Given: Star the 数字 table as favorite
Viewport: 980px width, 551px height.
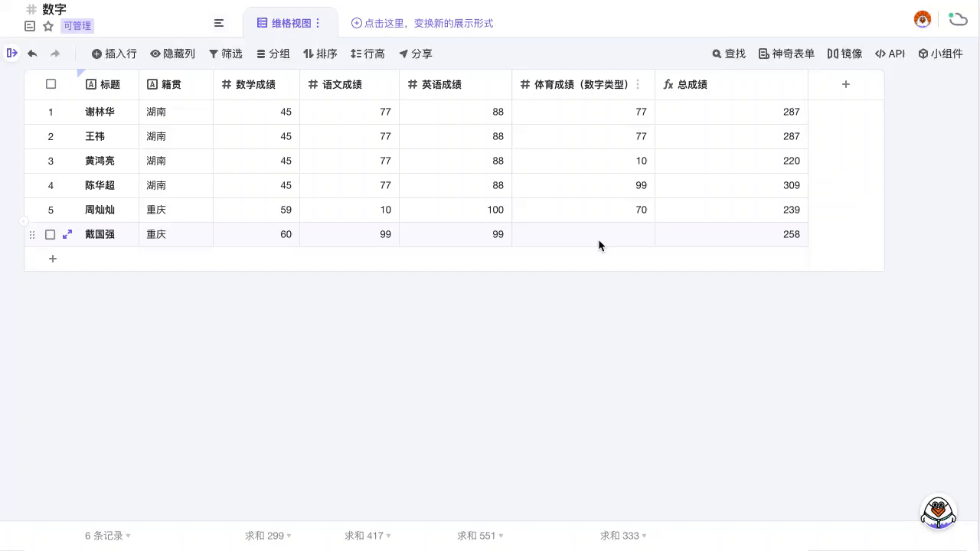Looking at the screenshot, I should [x=47, y=25].
